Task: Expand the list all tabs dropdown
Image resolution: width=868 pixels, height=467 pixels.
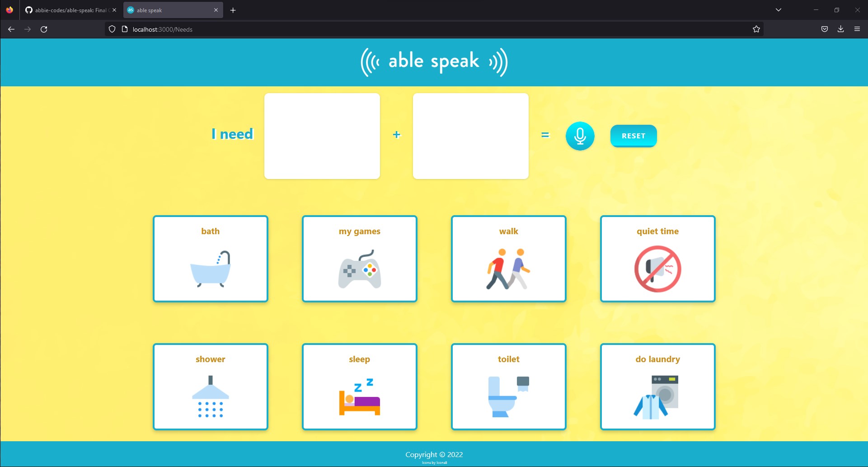Action: (x=779, y=10)
